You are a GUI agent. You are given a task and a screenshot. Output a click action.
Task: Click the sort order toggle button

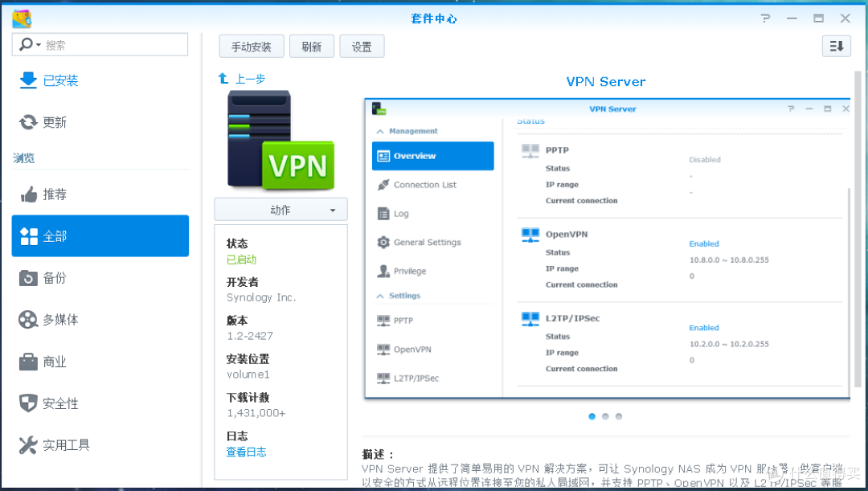point(837,46)
